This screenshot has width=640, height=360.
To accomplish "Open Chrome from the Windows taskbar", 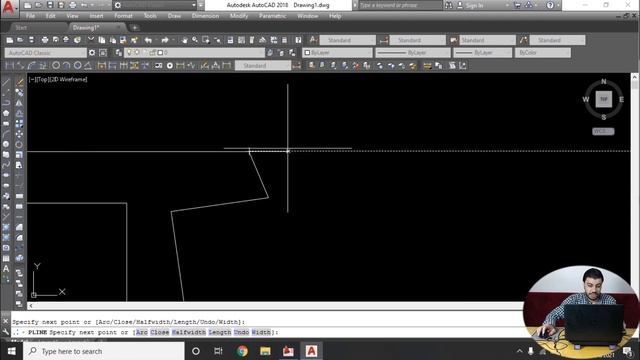I will point(242,351).
